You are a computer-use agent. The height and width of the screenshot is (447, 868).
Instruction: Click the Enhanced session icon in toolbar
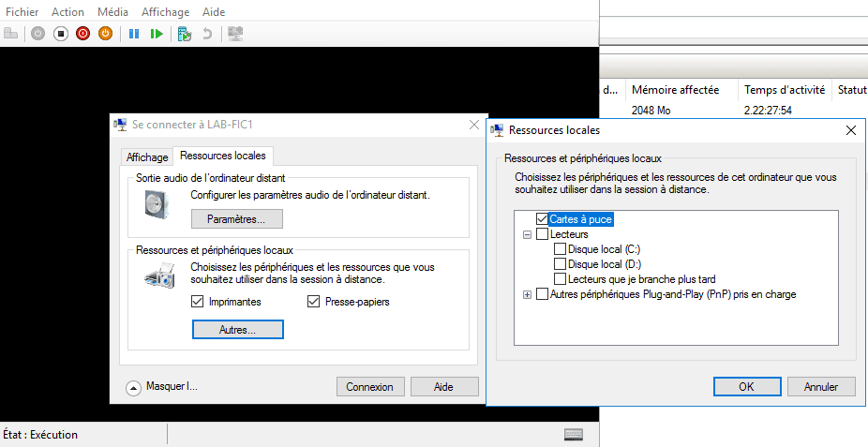tap(235, 34)
